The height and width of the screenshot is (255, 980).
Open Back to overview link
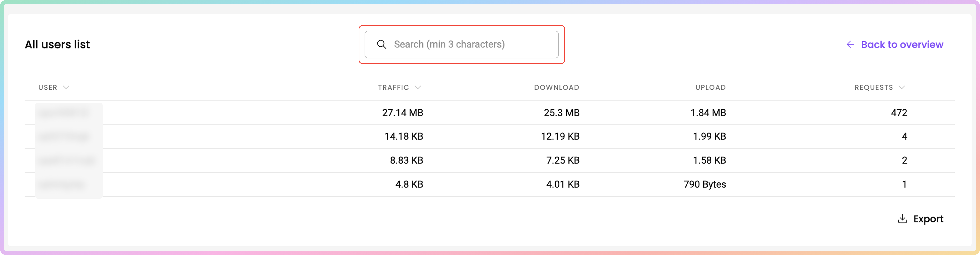point(902,45)
